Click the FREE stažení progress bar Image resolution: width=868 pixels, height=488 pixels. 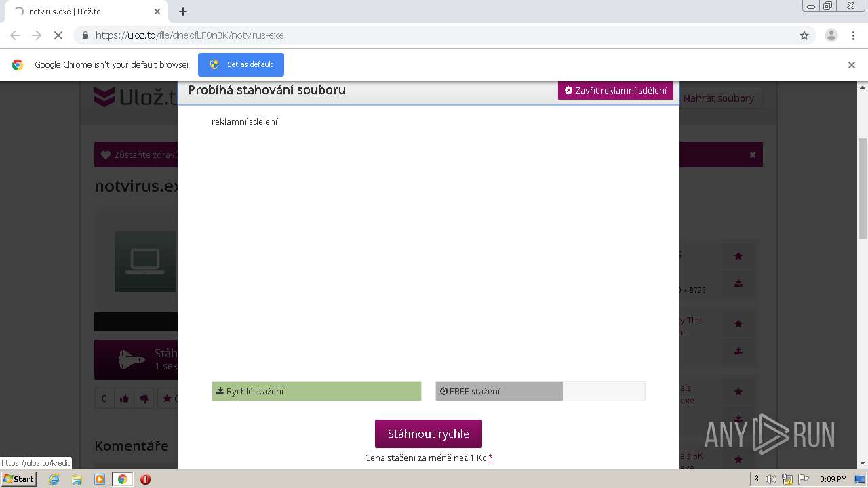point(540,391)
